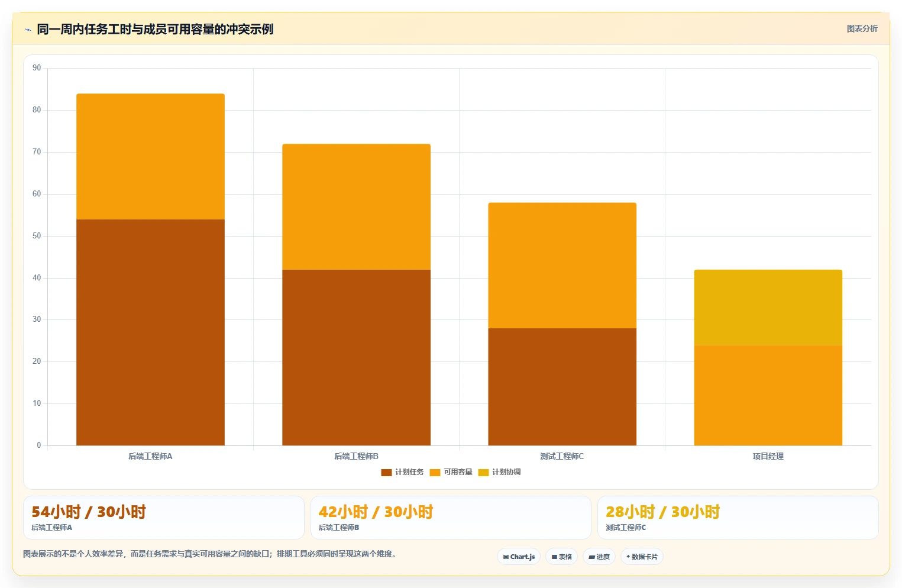Click the y-axis value 50
902x588 pixels.
point(37,236)
